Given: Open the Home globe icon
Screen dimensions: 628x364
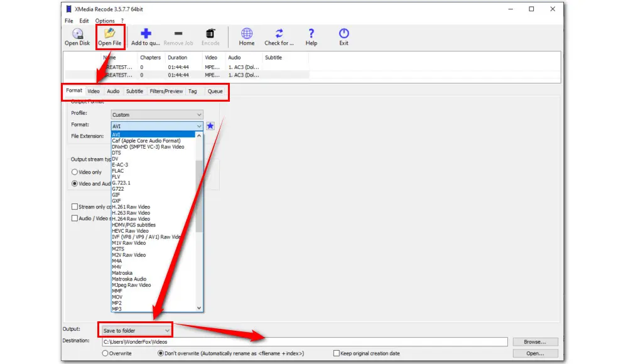Looking at the screenshot, I should coord(247,34).
